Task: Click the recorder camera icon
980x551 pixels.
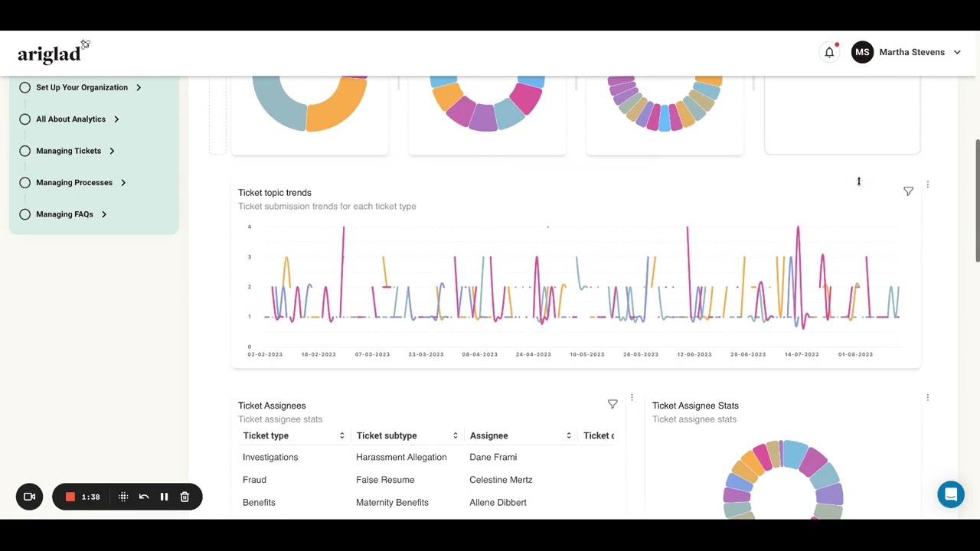Action: tap(30, 497)
